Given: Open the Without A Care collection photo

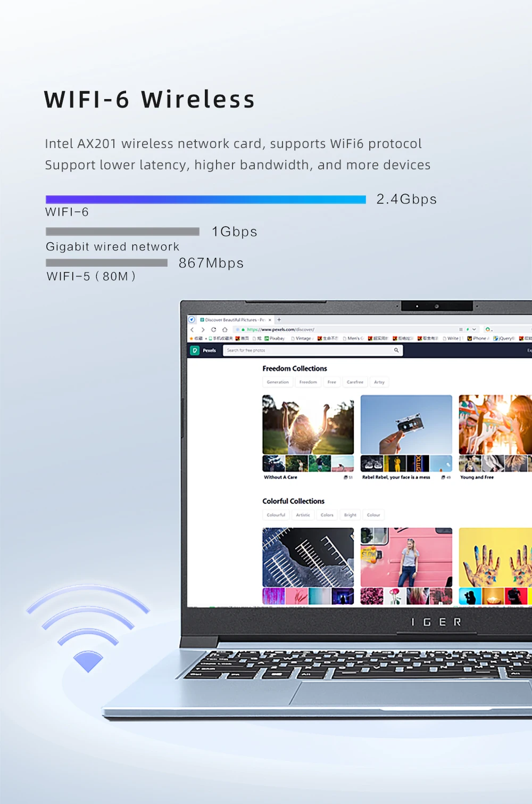Looking at the screenshot, I should (308, 424).
